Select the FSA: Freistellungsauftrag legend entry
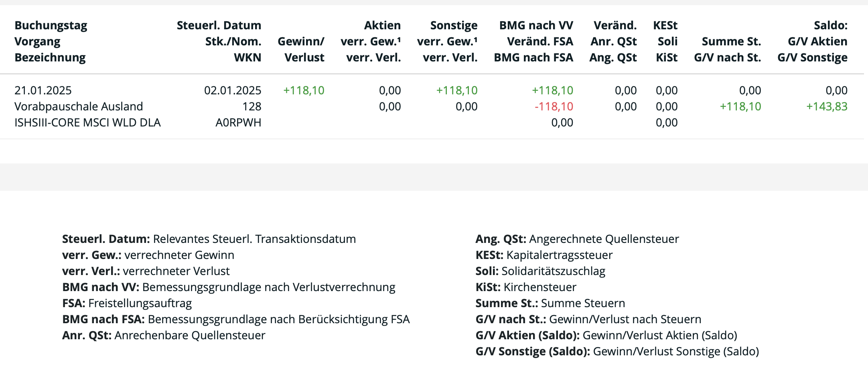Viewport: 868px width, 375px height. 127,303
